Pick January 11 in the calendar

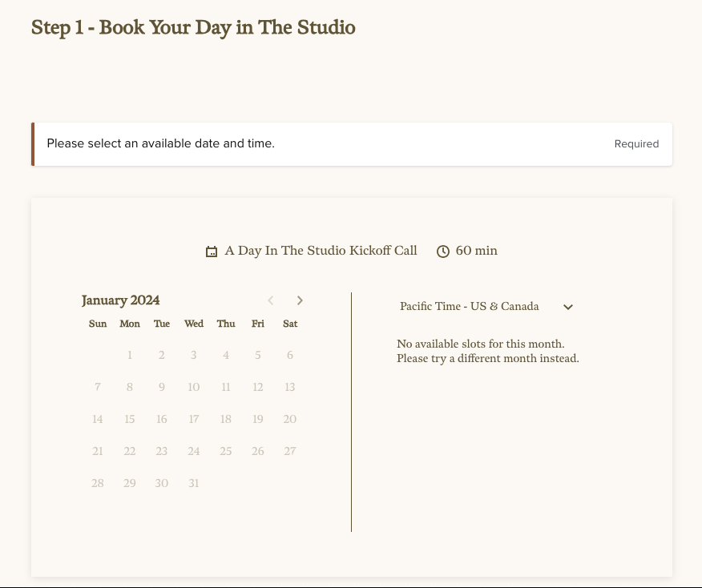[226, 387]
